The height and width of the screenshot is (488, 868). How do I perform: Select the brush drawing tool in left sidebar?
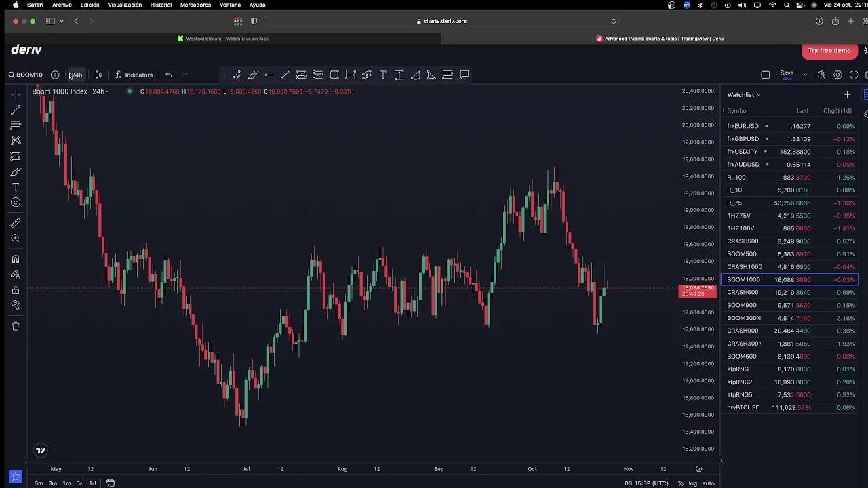pyautogui.click(x=16, y=171)
